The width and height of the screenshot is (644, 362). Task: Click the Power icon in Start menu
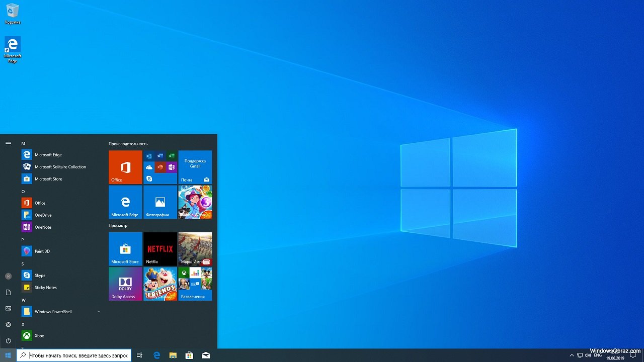pyautogui.click(x=8, y=340)
